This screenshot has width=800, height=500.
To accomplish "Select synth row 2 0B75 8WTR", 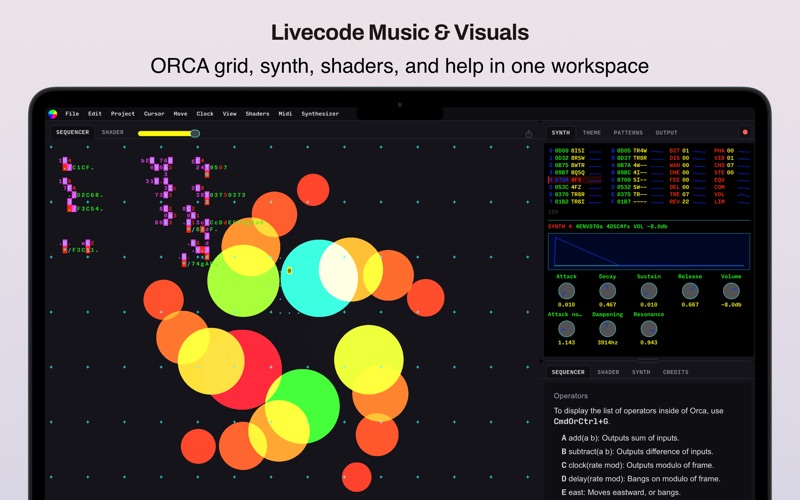I will coord(575,165).
